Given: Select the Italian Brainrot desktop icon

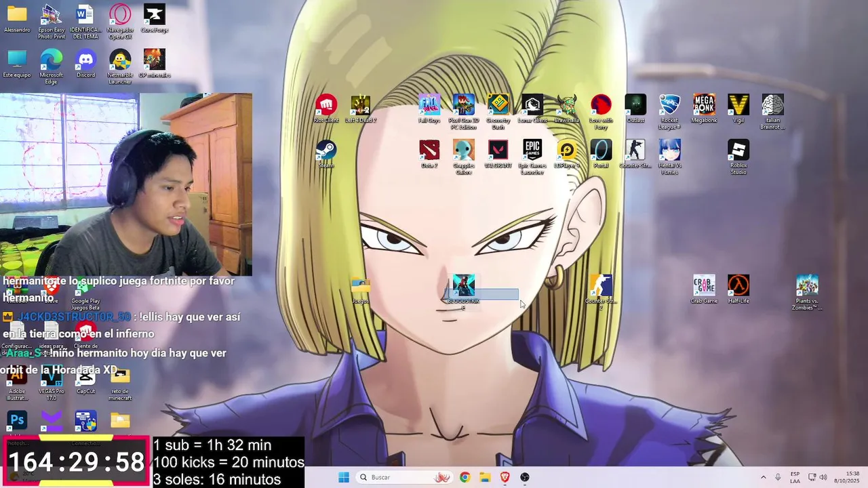Looking at the screenshot, I should [x=772, y=112].
